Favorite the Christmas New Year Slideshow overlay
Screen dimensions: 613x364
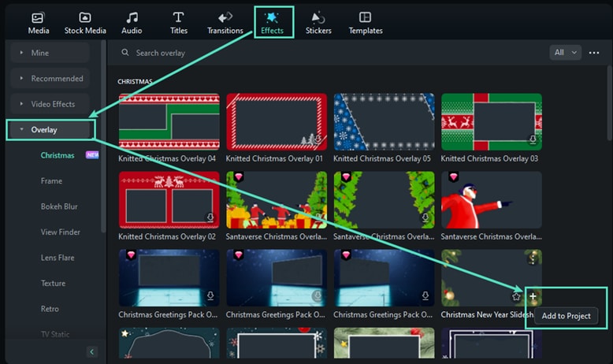[516, 297]
